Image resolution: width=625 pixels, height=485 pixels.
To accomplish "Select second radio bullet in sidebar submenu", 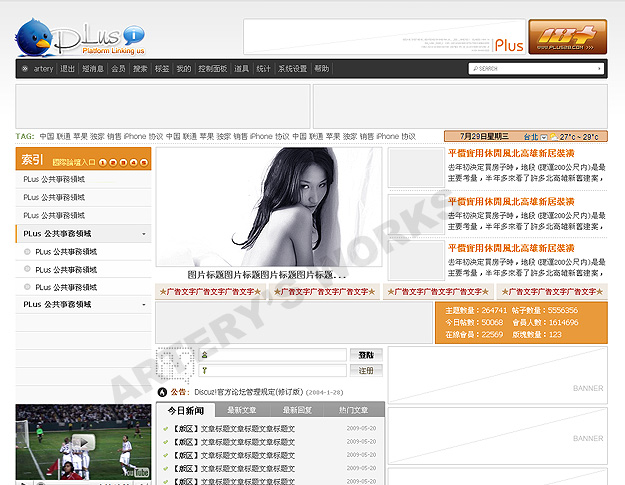I will click(27, 269).
